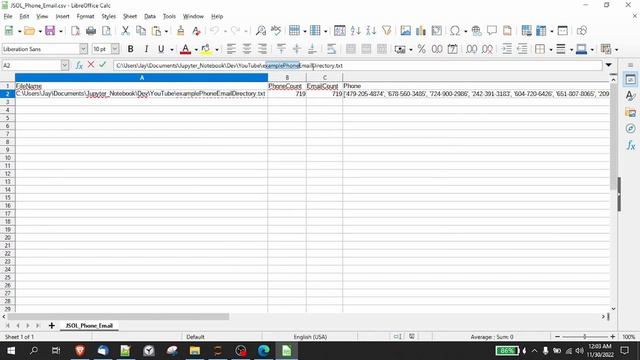Screen dimensions: 640x360
Task: Click the Copy icon
Action: 141,31
